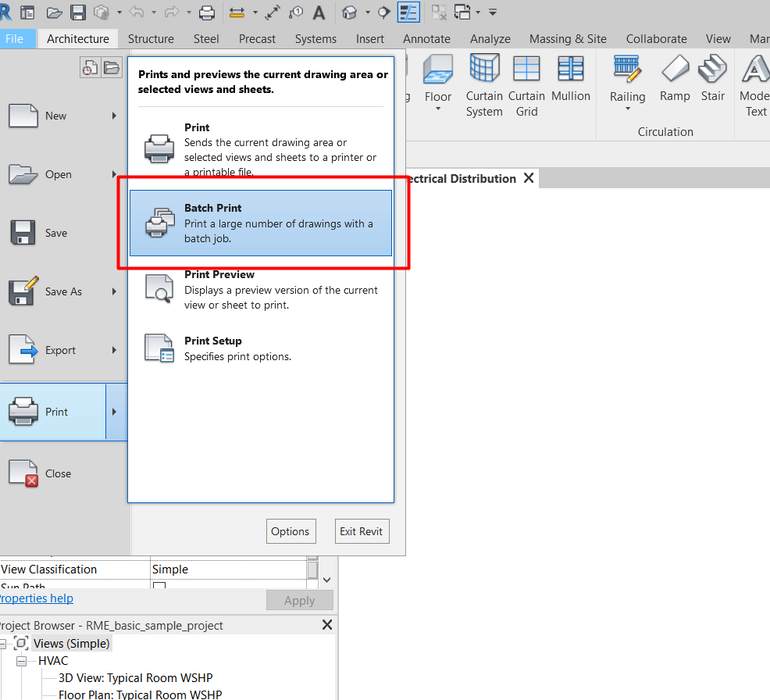Screen dimensions: 770x700
Task: Click the Options button
Action: 291,531
